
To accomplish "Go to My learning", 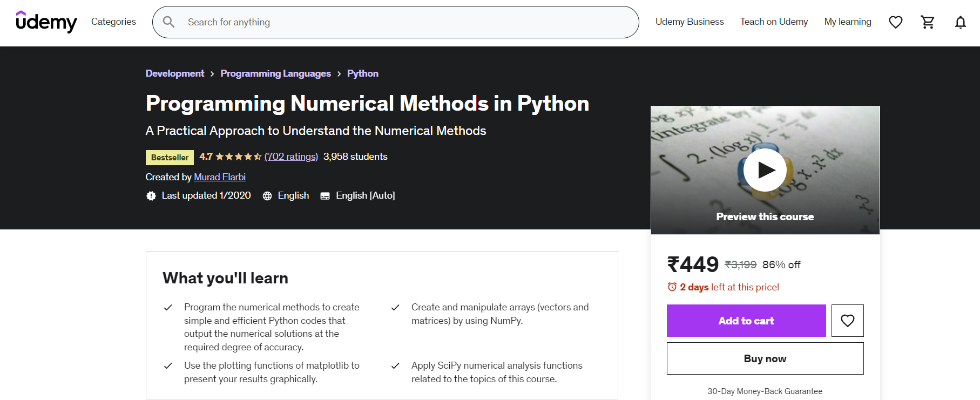I will [848, 22].
